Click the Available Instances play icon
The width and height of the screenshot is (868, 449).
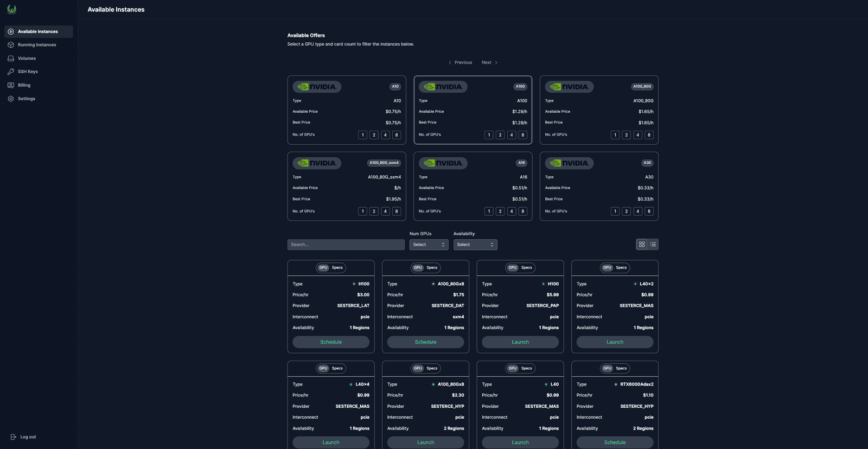point(11,31)
